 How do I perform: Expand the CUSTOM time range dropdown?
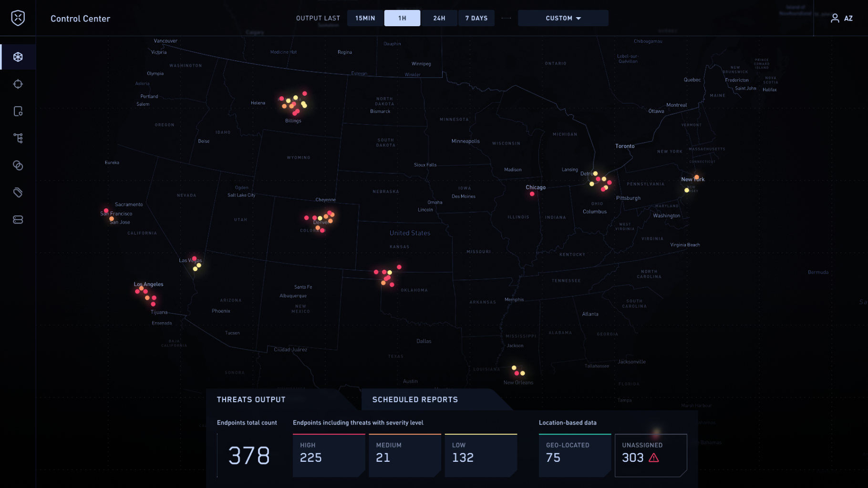point(563,18)
